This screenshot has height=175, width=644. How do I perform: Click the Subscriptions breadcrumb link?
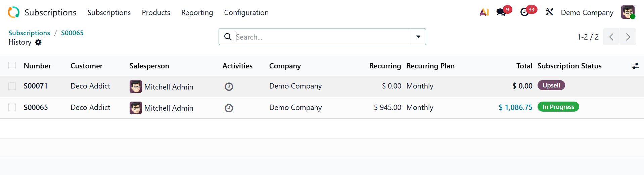click(x=29, y=33)
